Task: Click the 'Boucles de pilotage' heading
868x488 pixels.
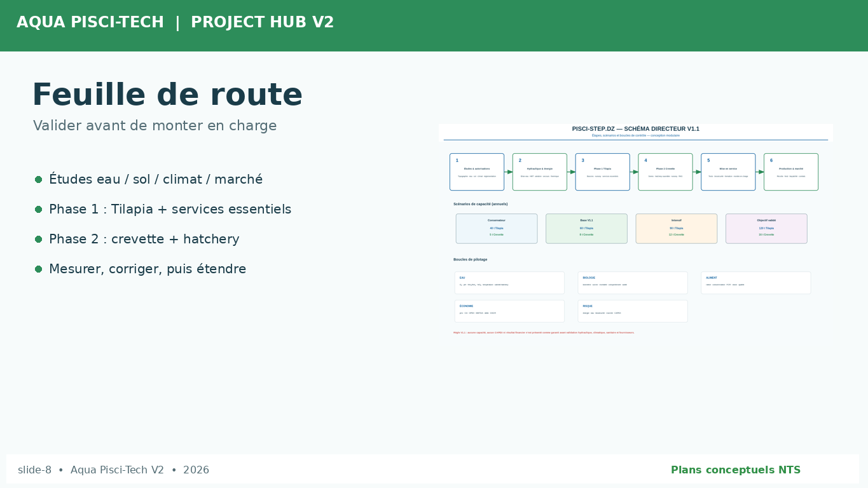Action: pyautogui.click(x=471, y=259)
